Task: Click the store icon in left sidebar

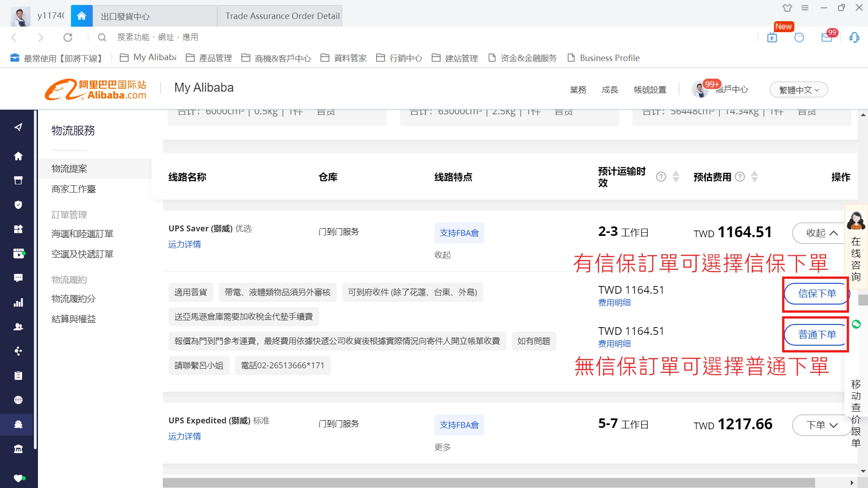Action: tap(18, 181)
